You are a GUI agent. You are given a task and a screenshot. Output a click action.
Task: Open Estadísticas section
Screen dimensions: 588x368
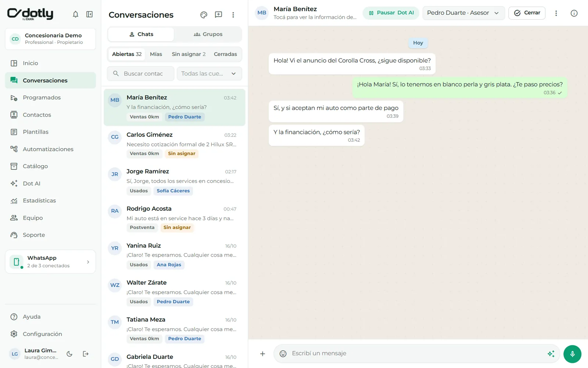point(50,201)
